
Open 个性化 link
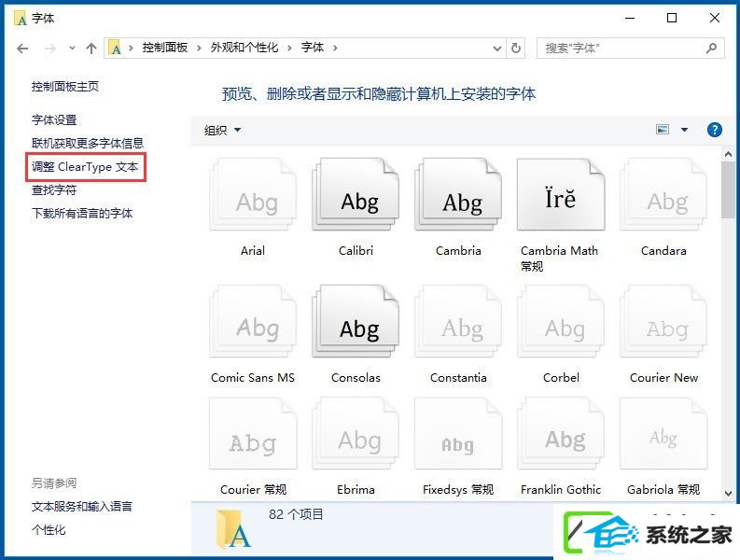pyautogui.click(x=49, y=530)
